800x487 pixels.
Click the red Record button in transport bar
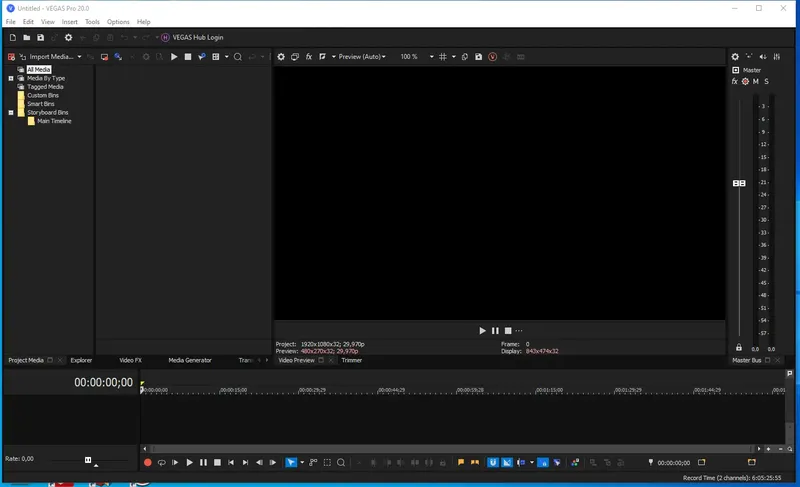pos(147,463)
